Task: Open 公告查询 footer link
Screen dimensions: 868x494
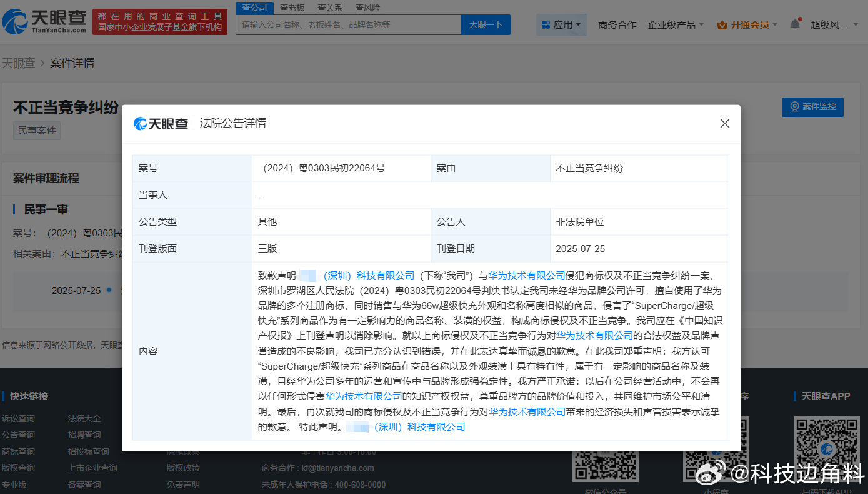Action: [18, 435]
